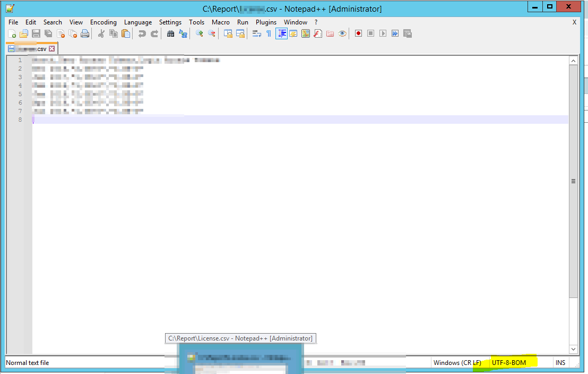Click the Normal text file status label

click(28, 362)
